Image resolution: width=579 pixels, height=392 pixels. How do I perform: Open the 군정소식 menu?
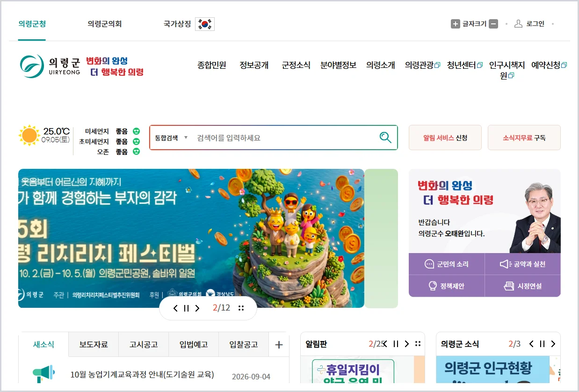click(296, 65)
